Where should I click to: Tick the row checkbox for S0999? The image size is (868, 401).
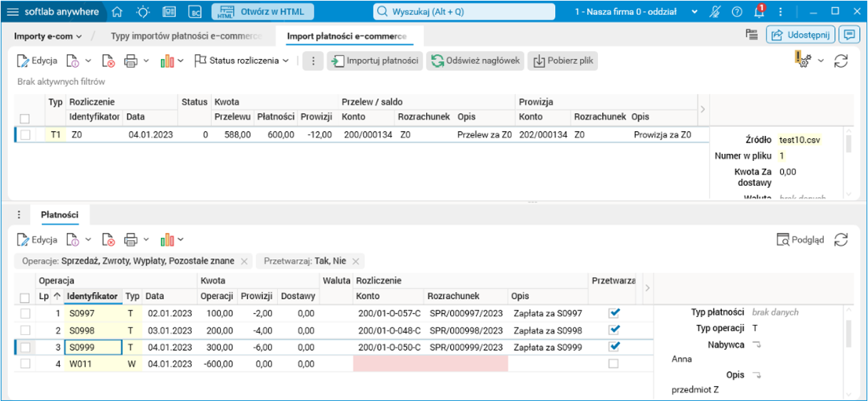click(25, 347)
